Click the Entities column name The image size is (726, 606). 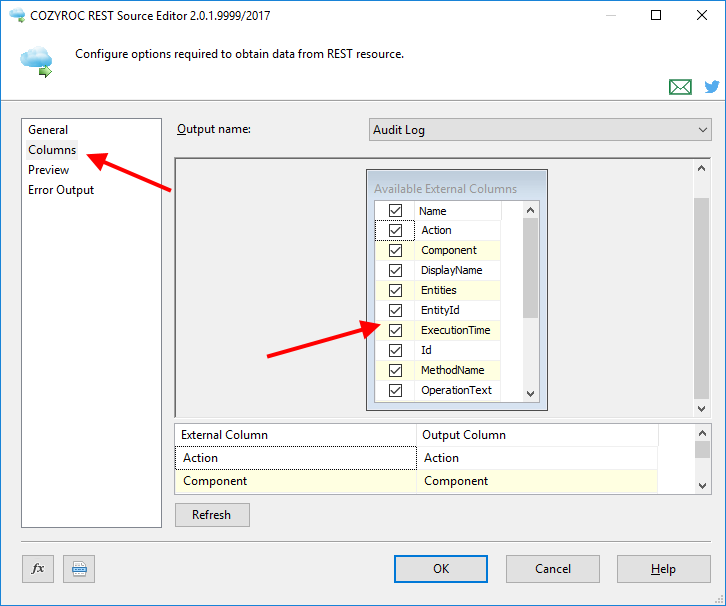coord(439,290)
